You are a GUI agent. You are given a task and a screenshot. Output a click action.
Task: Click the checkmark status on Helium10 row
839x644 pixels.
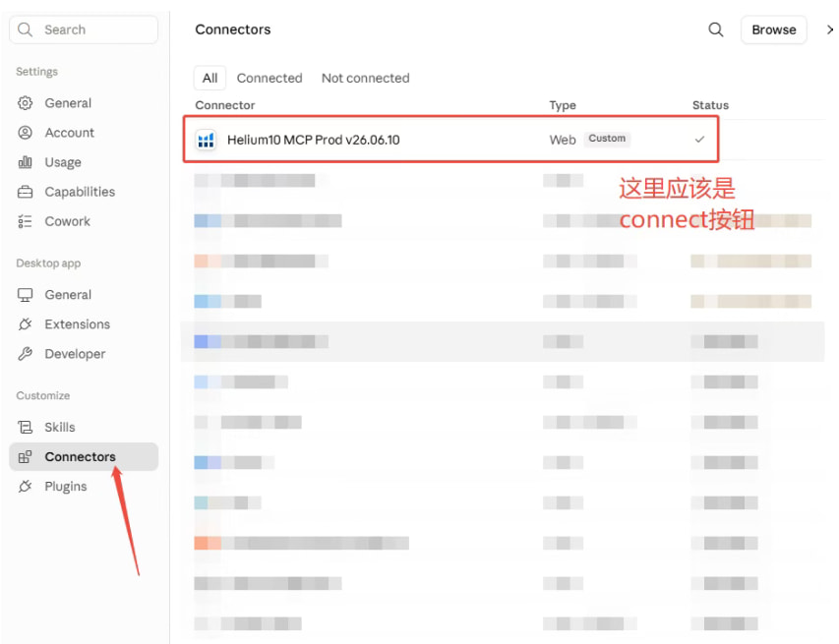699,140
